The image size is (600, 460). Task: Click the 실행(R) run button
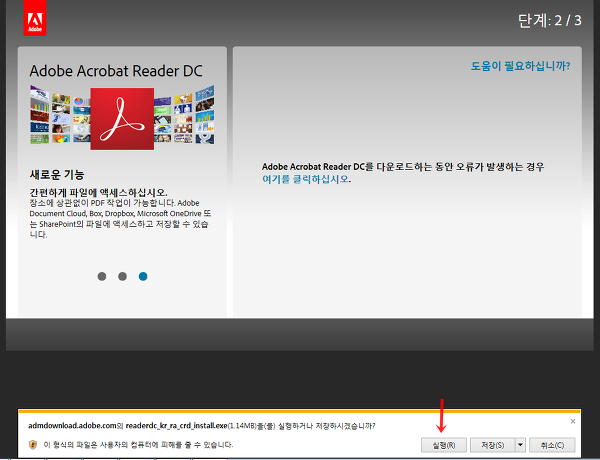[444, 445]
